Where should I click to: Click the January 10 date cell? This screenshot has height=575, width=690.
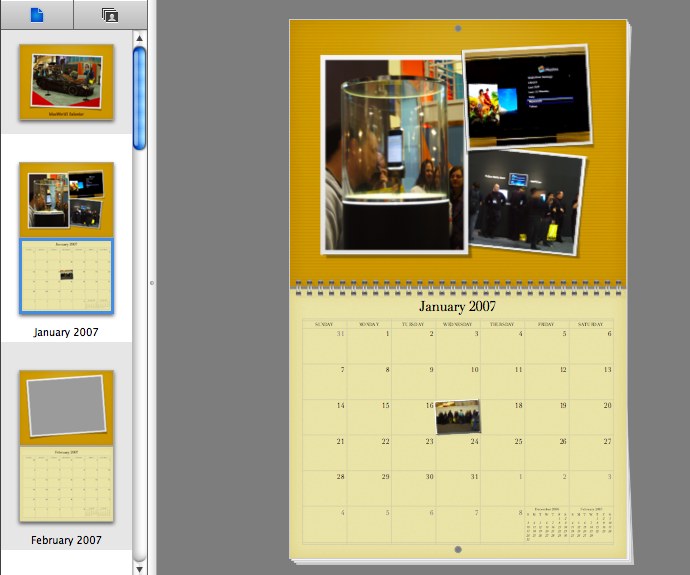[x=458, y=382]
